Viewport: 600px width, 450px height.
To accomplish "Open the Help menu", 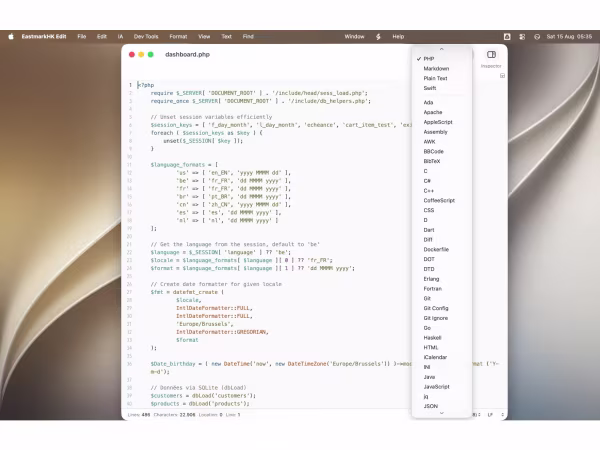I will 398,37.
